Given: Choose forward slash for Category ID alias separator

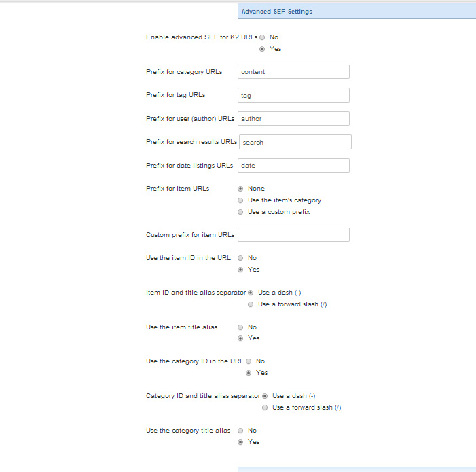Looking at the screenshot, I should (x=265, y=407).
